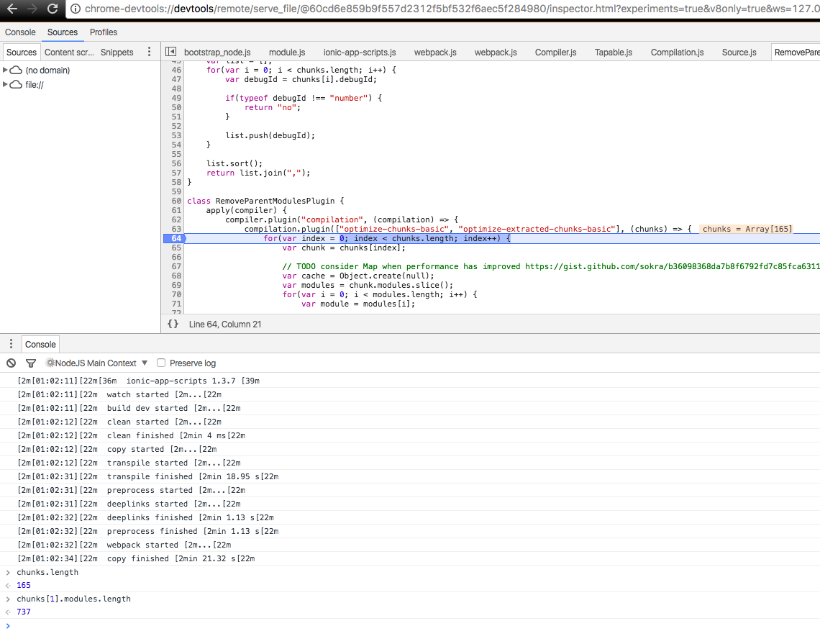Click the Line 64, Column 21 status text

pyautogui.click(x=225, y=325)
